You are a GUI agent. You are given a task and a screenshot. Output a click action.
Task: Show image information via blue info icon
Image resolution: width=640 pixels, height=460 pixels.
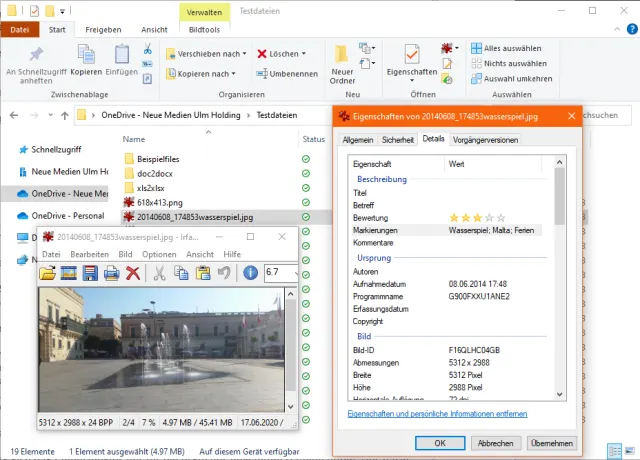[x=249, y=273]
